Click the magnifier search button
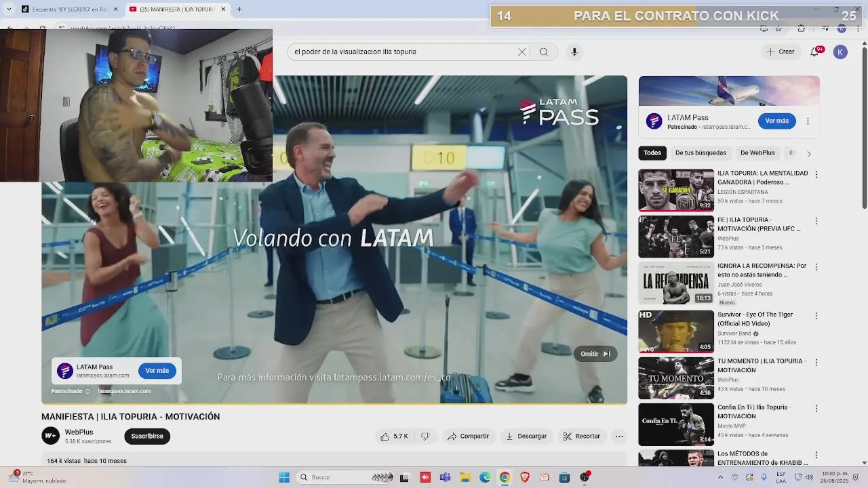This screenshot has height=488, width=868. click(x=544, y=52)
